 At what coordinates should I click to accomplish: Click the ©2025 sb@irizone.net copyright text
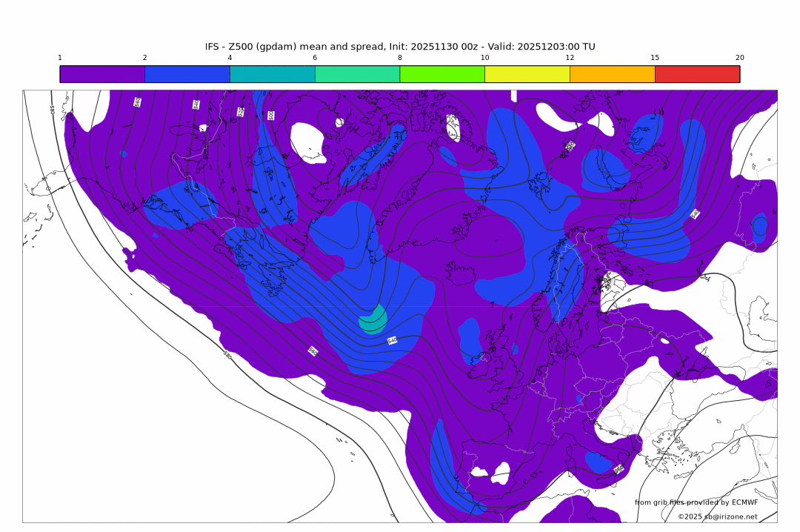click(717, 516)
